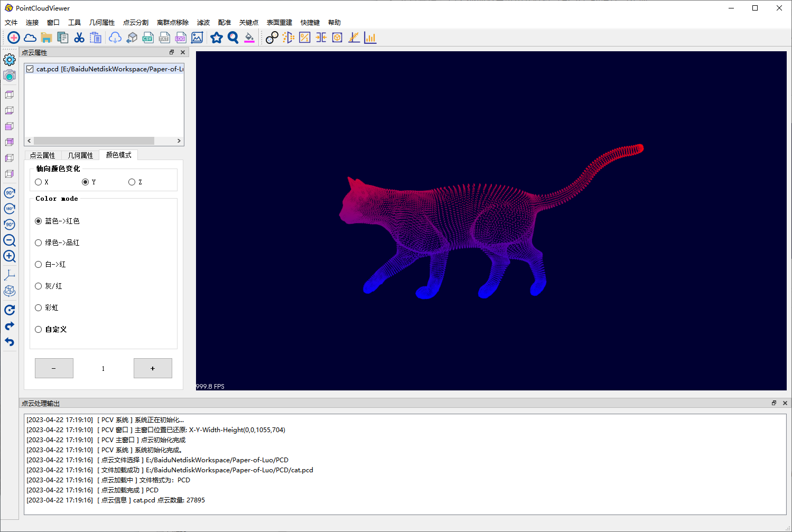Open the 几何属性 menu in menu bar
The image size is (792, 532).
(102, 22)
